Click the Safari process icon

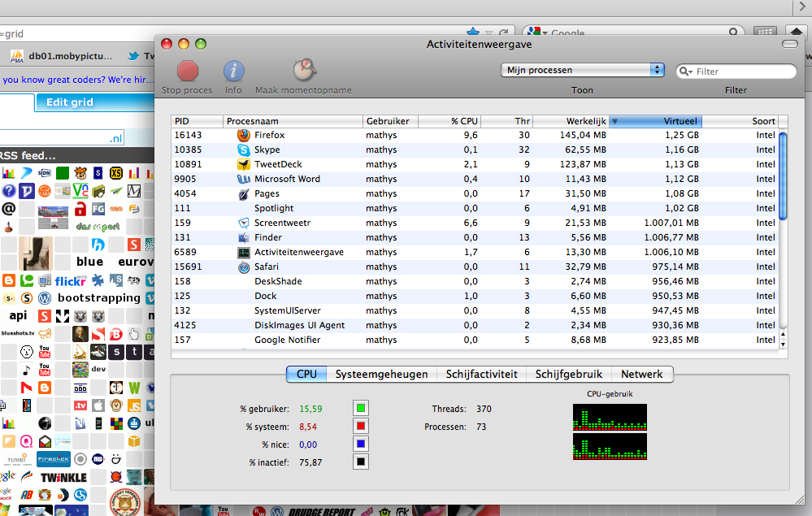coord(244,267)
